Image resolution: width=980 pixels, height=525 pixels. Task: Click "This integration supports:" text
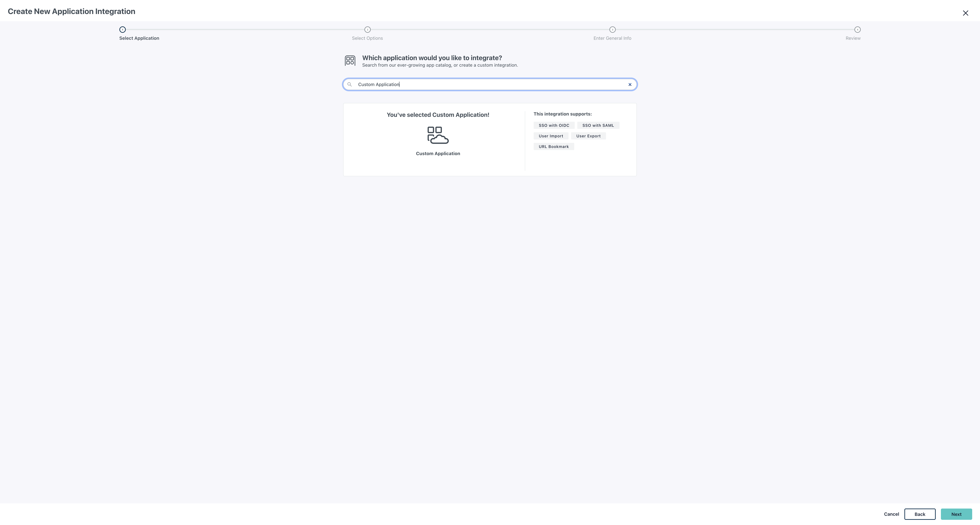click(562, 114)
